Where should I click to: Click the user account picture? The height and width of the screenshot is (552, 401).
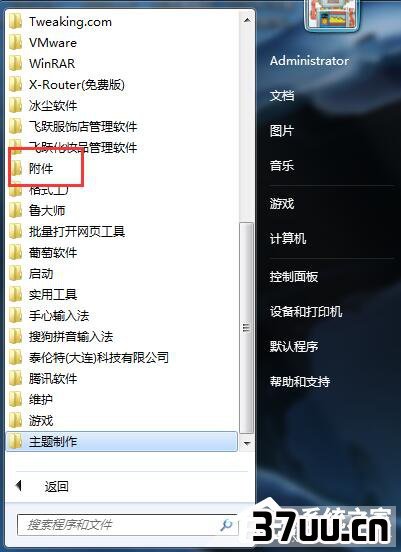click(332, 16)
